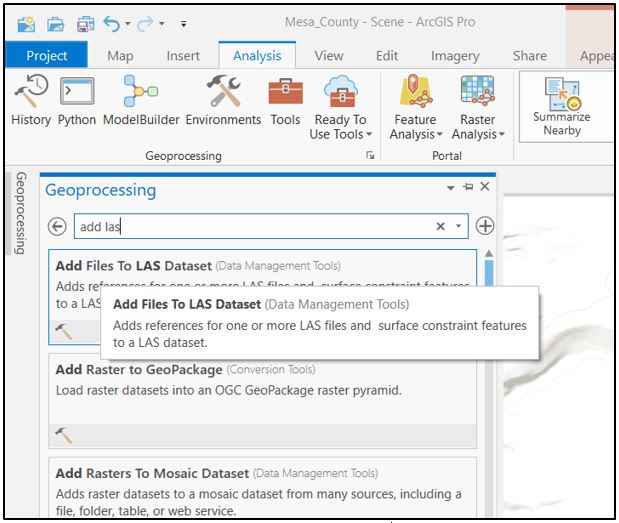
Task: Expand Feature Analysis portal menu
Action: [416, 107]
